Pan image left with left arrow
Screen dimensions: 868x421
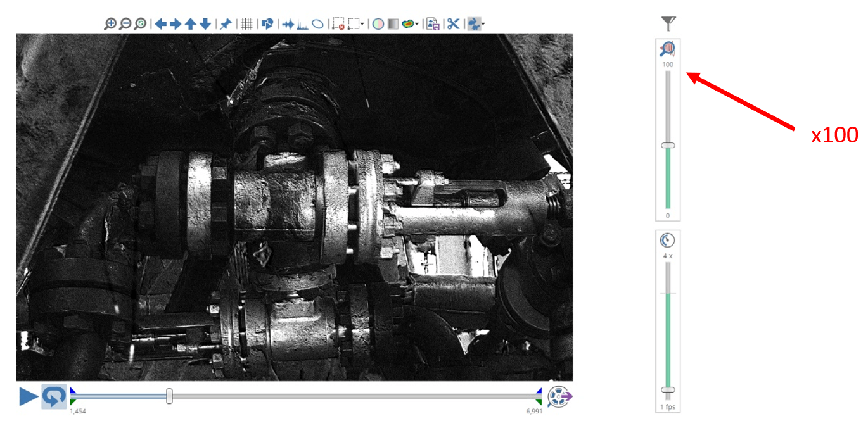(x=161, y=24)
